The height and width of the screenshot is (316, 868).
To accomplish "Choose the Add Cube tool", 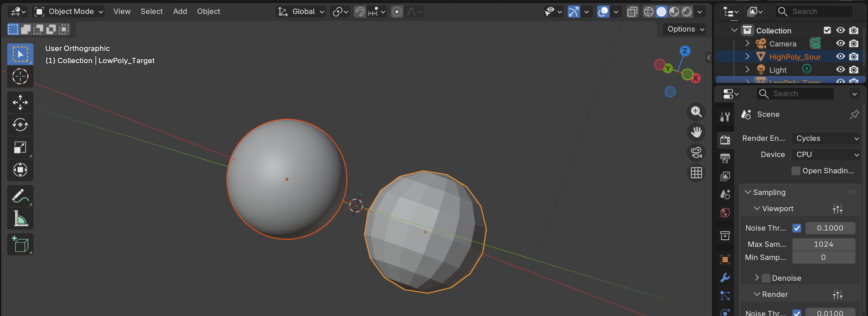I will pos(20,244).
